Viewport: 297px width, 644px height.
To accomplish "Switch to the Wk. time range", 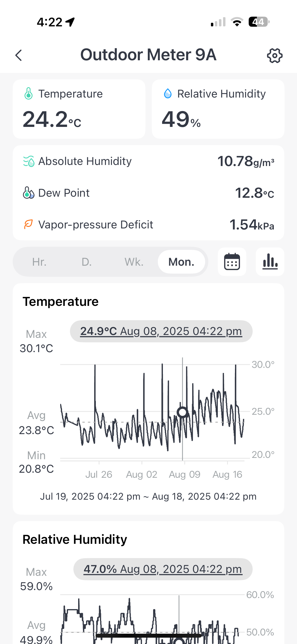I will (x=134, y=262).
